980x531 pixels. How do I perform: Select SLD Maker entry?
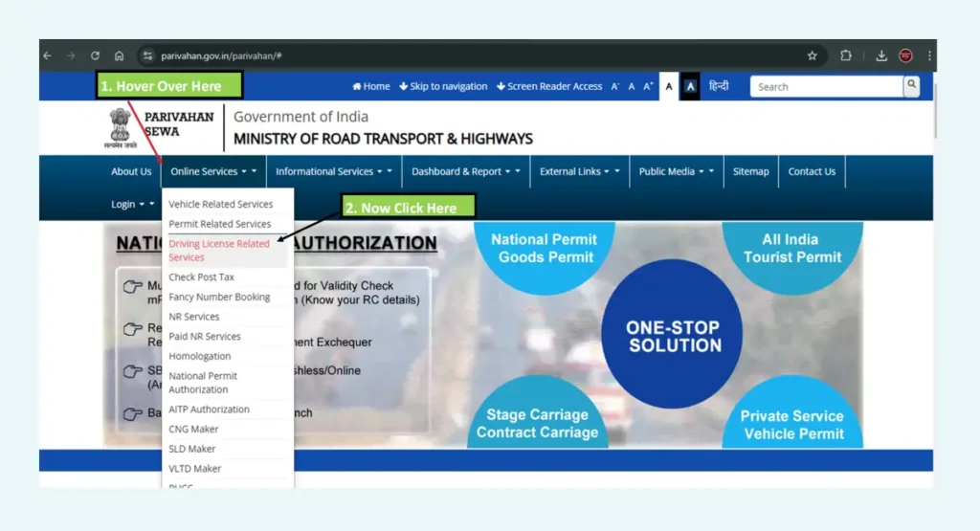point(191,449)
